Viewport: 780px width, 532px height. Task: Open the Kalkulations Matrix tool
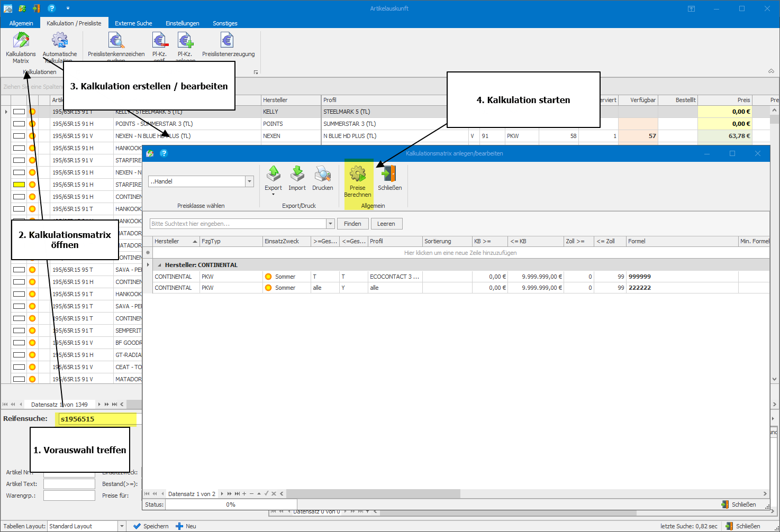(21, 48)
